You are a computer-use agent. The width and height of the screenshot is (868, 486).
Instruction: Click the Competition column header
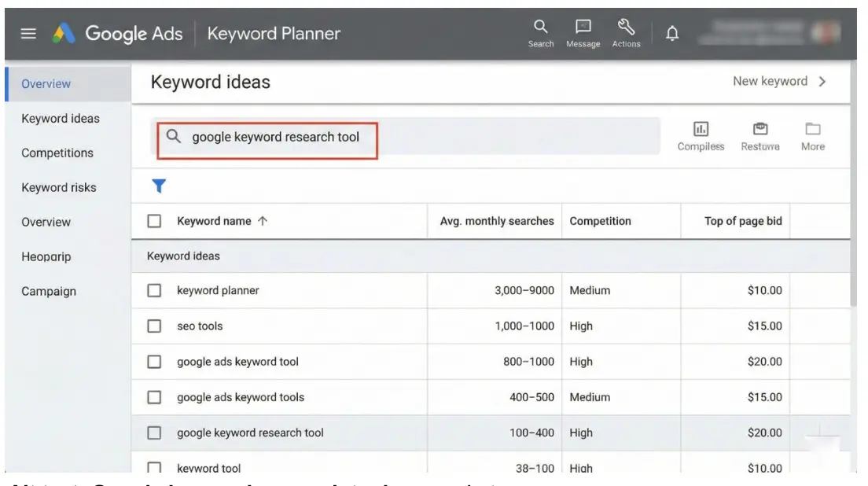tap(600, 221)
